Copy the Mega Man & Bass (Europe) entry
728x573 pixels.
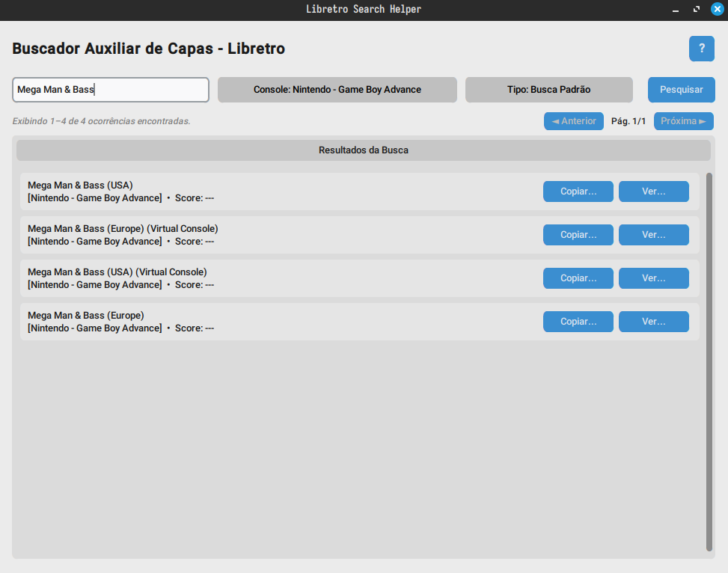[x=578, y=322]
